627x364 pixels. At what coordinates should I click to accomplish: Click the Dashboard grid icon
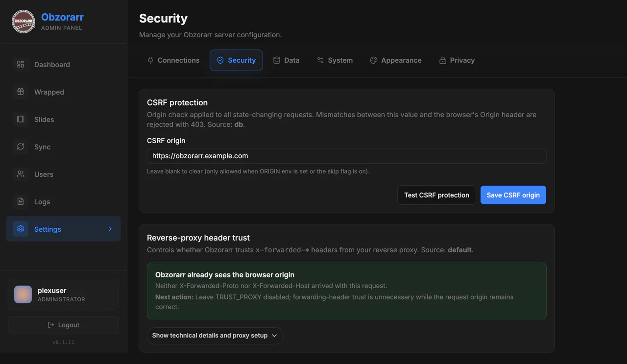tap(21, 64)
